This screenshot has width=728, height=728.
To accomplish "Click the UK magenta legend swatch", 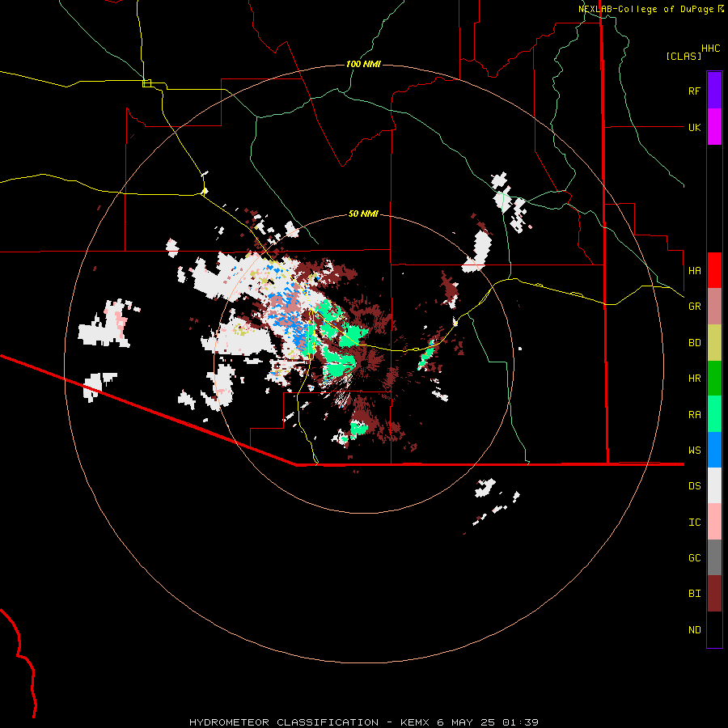I will pyautogui.click(x=714, y=127).
